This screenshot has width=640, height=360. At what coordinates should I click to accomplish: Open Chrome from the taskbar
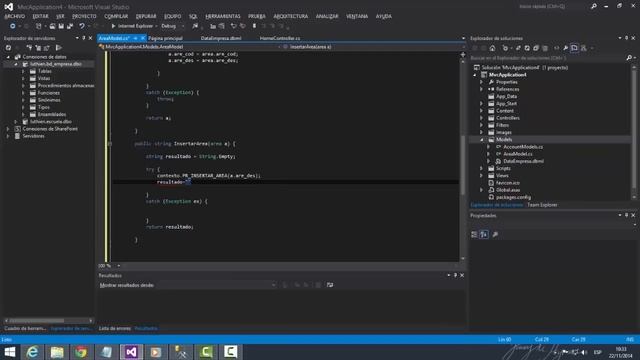click(x=81, y=352)
